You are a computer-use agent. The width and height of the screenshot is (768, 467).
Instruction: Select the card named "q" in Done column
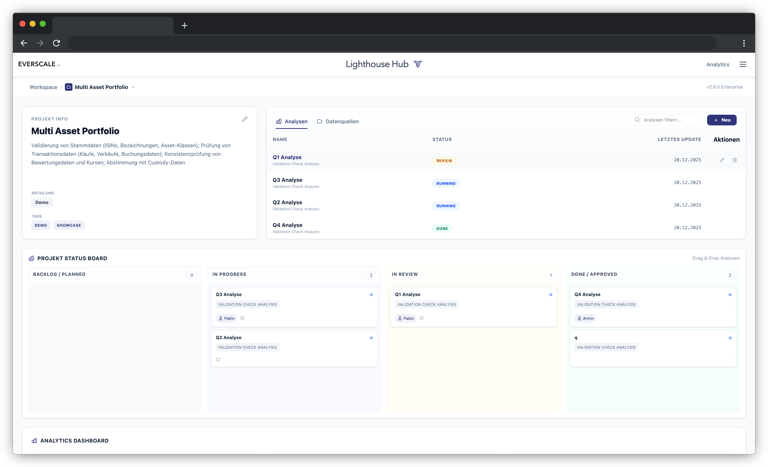pyautogui.click(x=653, y=348)
